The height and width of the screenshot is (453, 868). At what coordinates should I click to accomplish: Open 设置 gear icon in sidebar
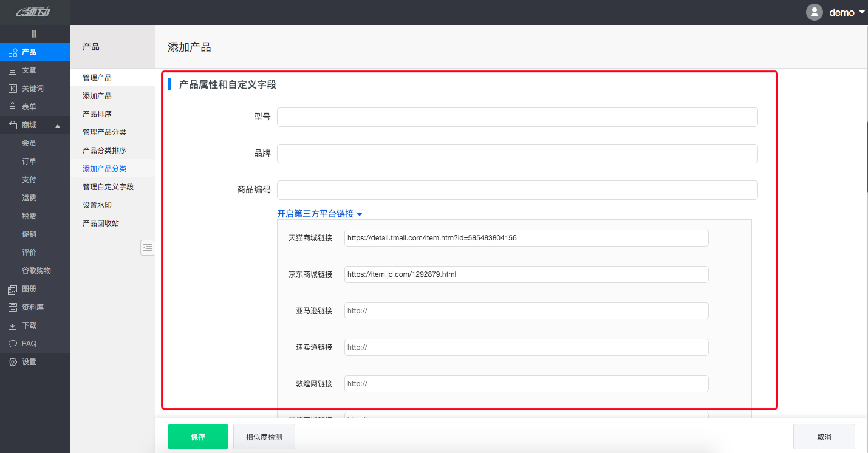(13, 362)
